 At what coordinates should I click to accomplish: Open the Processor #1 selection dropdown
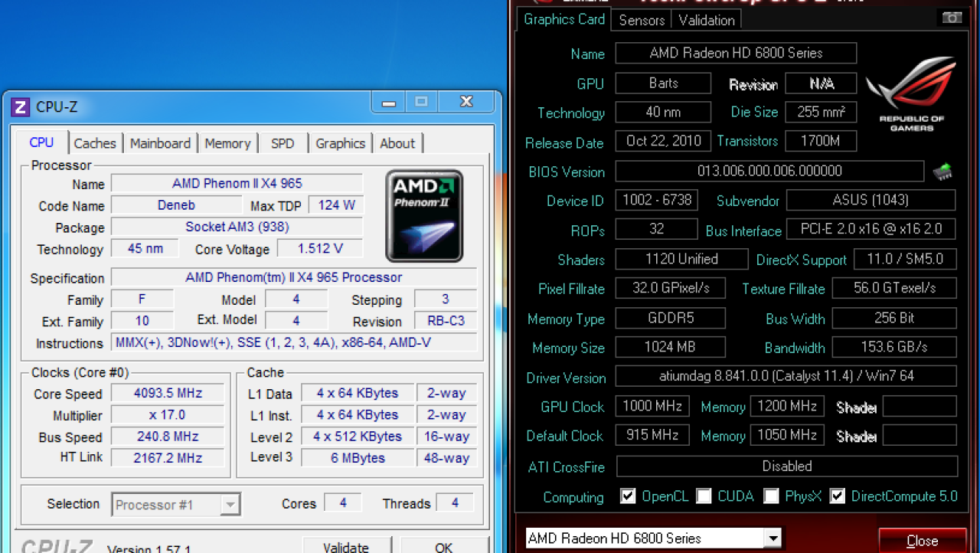177,505
